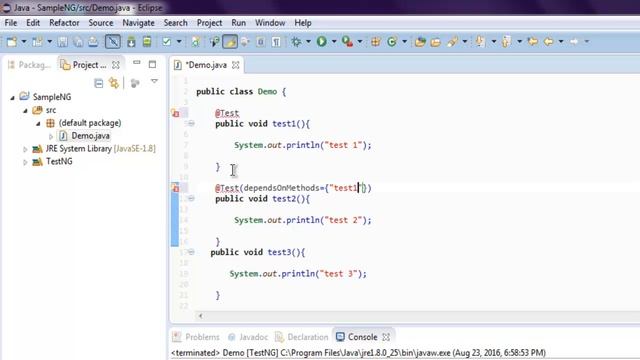
Task: Switch to the Package Explorer tab
Action: point(30,65)
